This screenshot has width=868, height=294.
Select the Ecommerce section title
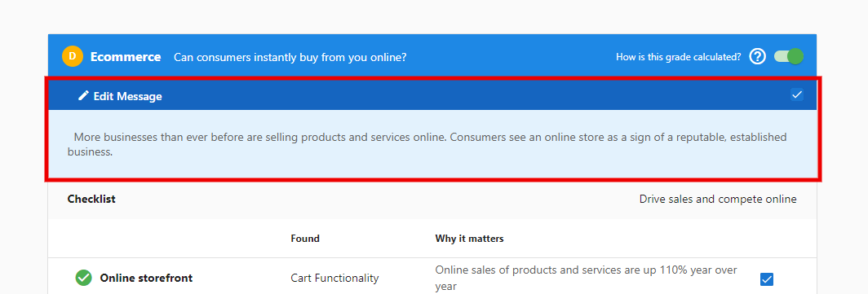[x=126, y=57]
